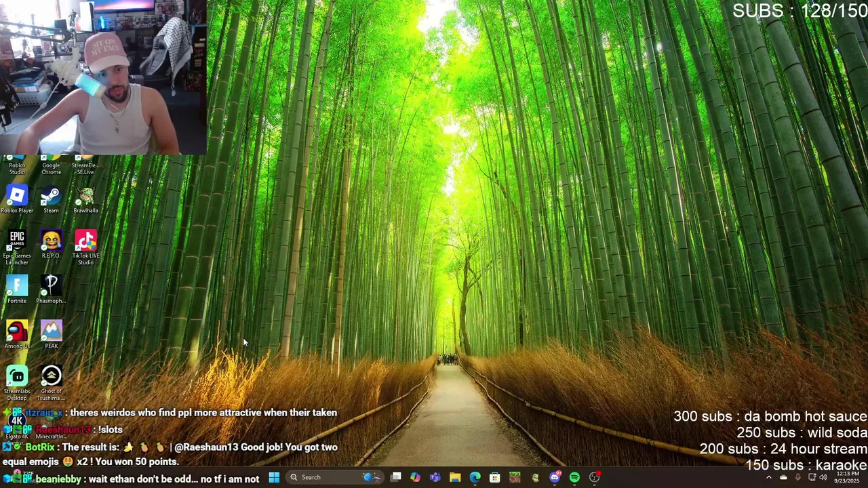868x488 pixels.
Task: Open the network tray icon
Action: point(812,477)
